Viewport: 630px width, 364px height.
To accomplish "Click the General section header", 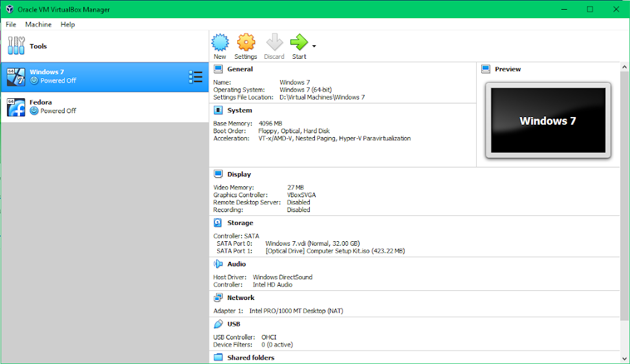I will tap(240, 69).
